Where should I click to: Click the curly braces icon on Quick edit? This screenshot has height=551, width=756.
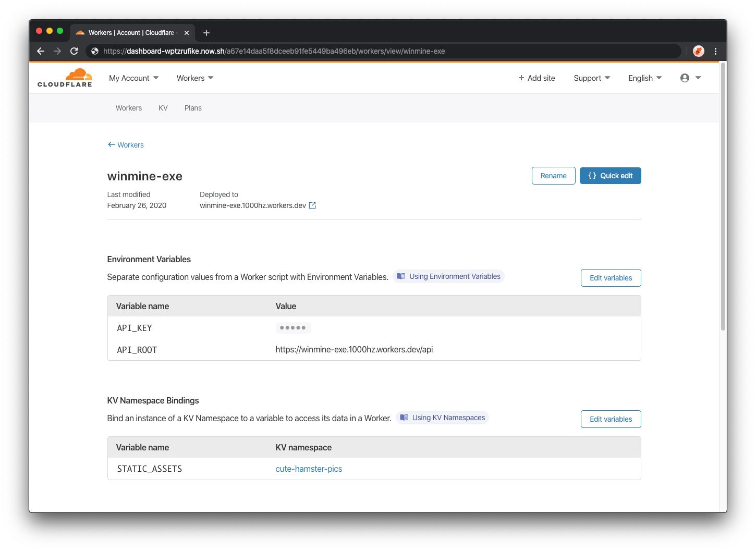click(592, 176)
